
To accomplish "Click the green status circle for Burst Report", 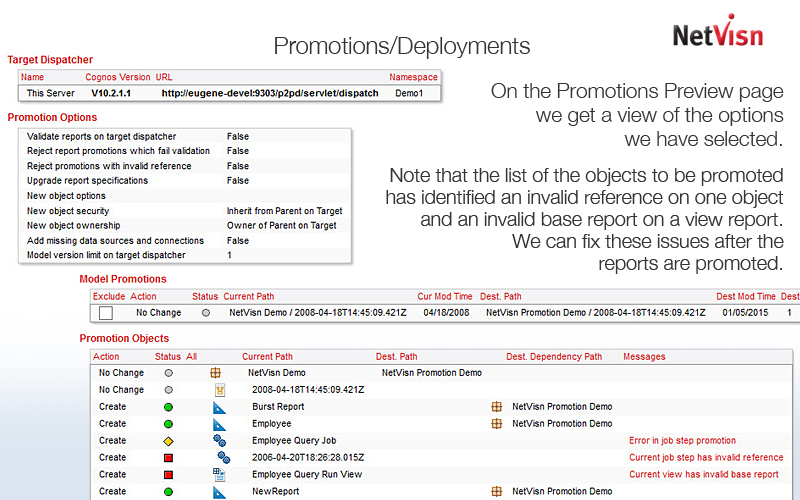I will 168,407.
